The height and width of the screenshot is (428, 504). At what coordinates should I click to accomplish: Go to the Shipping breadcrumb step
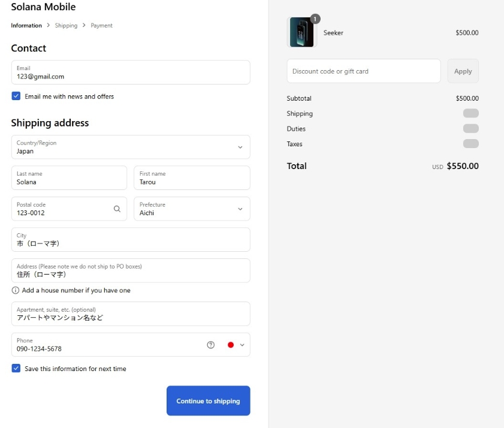pyautogui.click(x=66, y=26)
